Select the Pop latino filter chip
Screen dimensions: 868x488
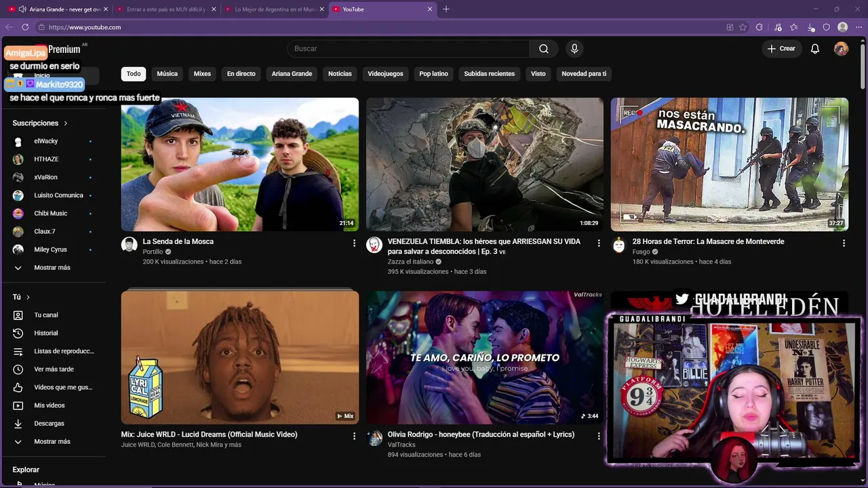tap(433, 74)
